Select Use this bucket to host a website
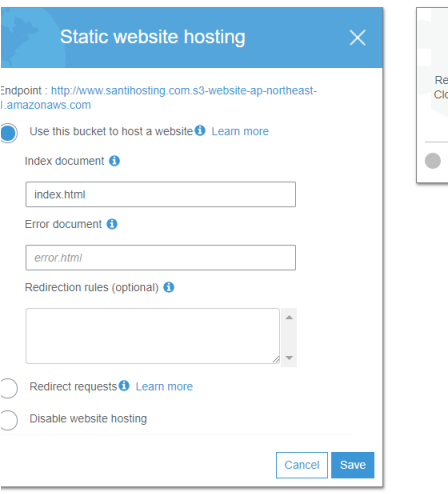This screenshot has height=494, width=448. tap(8, 133)
